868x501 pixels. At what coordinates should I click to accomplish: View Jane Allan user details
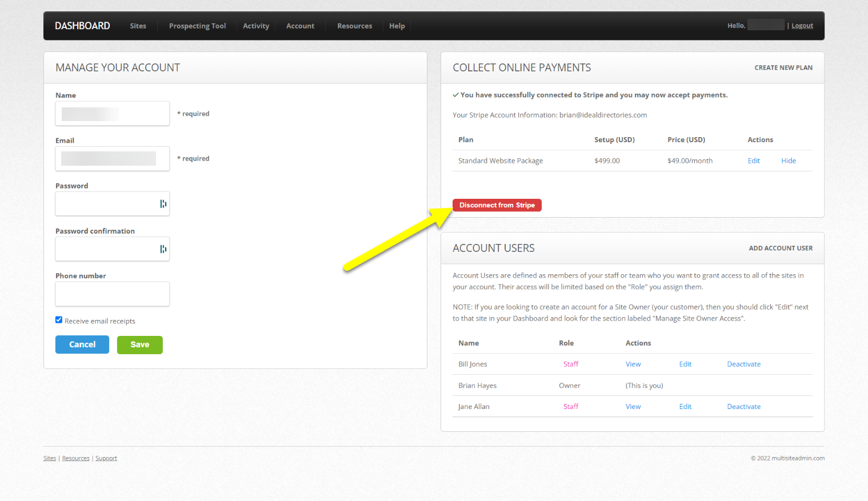[633, 406]
